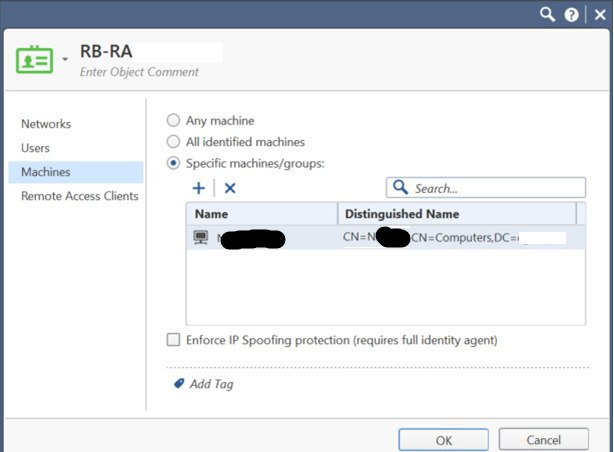Image resolution: width=614 pixels, height=452 pixels.
Task: Open the Networks section
Action: coord(46,124)
